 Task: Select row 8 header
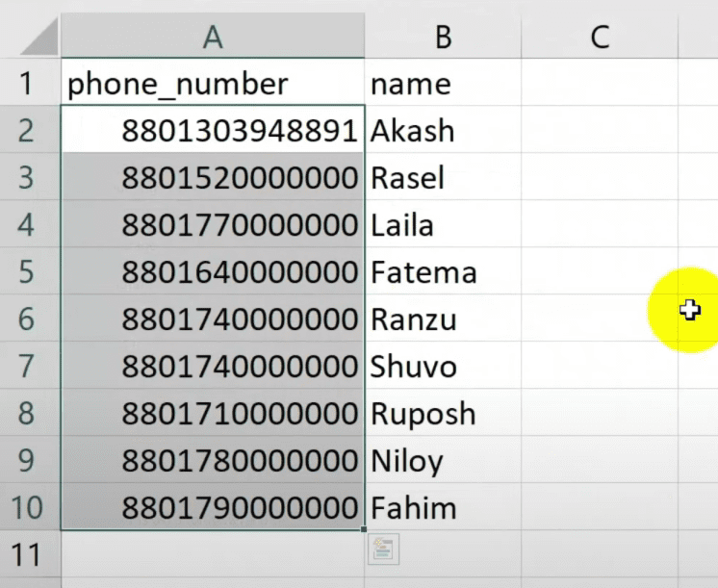[27, 414]
